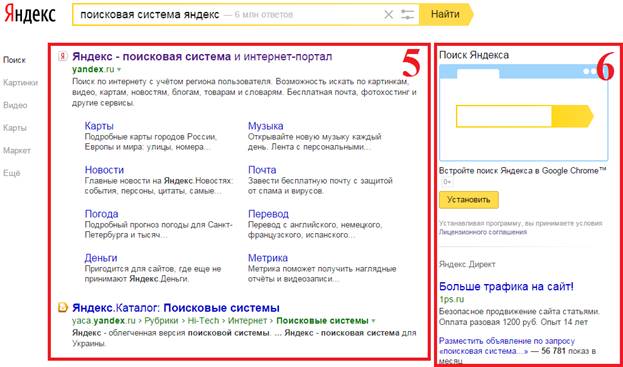Click the Найти search button

click(x=445, y=15)
